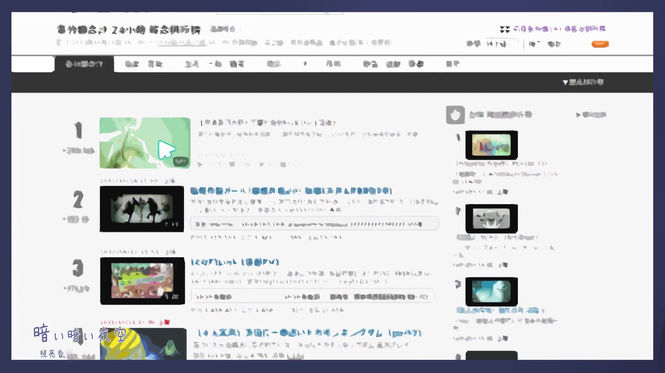The width and height of the screenshot is (665, 373).
Task: Open the first thumbnail in the sidebar ranking
Action: (x=491, y=145)
